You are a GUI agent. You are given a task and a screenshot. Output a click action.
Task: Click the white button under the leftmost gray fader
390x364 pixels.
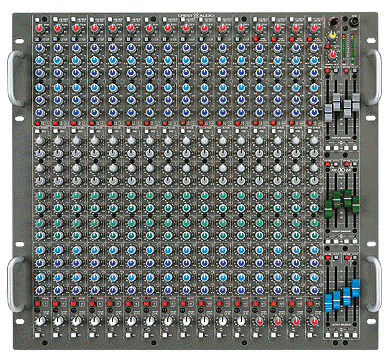tap(328, 148)
